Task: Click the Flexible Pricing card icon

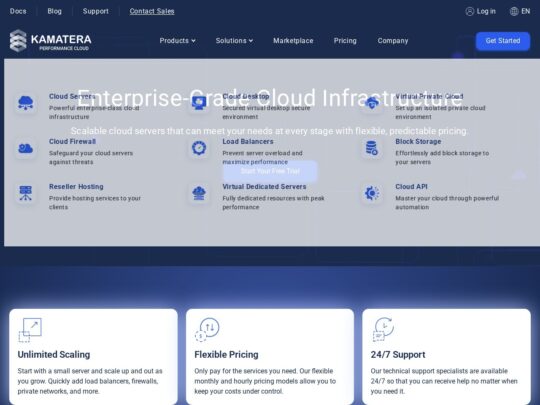Action: click(x=207, y=330)
